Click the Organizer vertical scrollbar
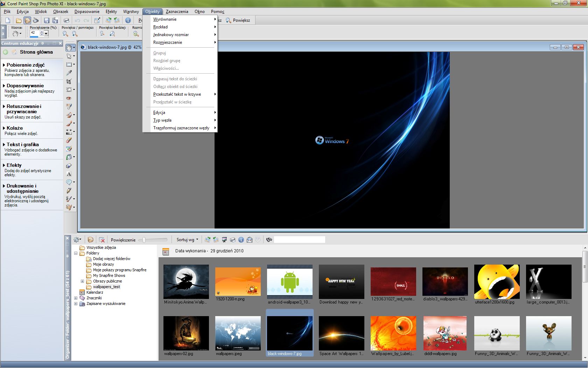Screen dimensions: 588x368 point(585,303)
